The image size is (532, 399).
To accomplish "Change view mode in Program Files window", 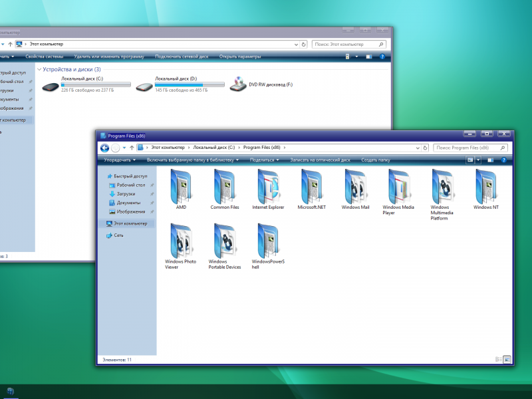I will click(x=470, y=160).
